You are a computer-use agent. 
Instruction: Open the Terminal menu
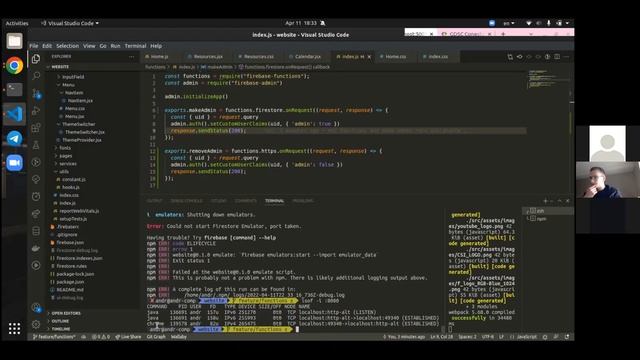pyautogui.click(x=135, y=46)
